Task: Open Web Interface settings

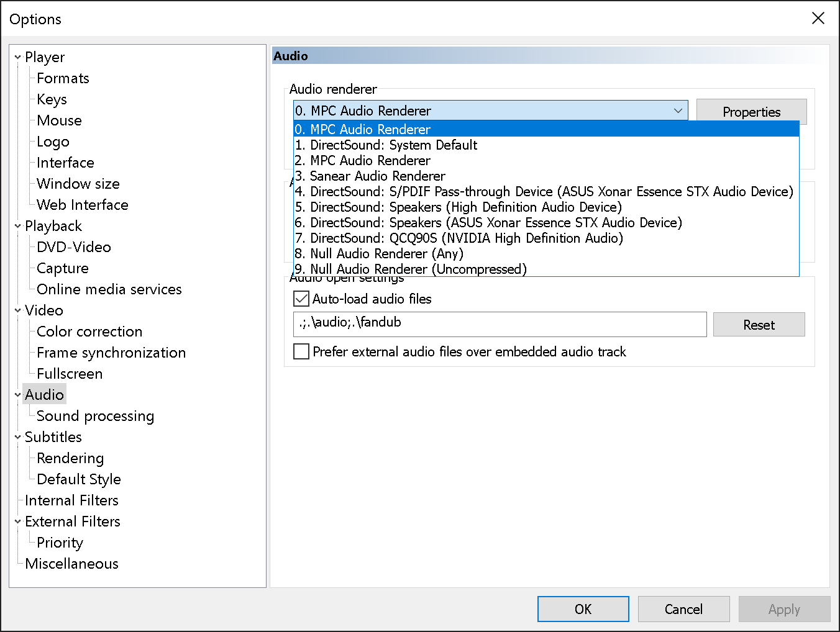Action: [83, 205]
